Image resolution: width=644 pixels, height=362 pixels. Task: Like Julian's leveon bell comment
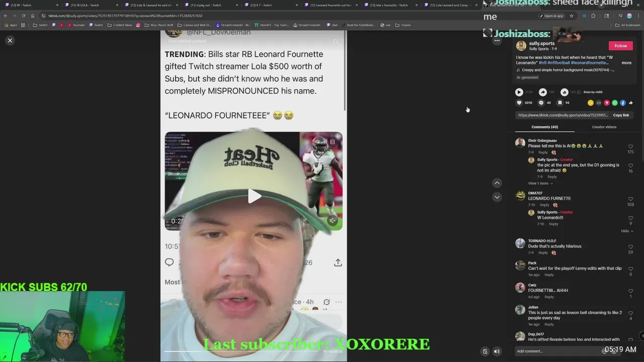630,313
